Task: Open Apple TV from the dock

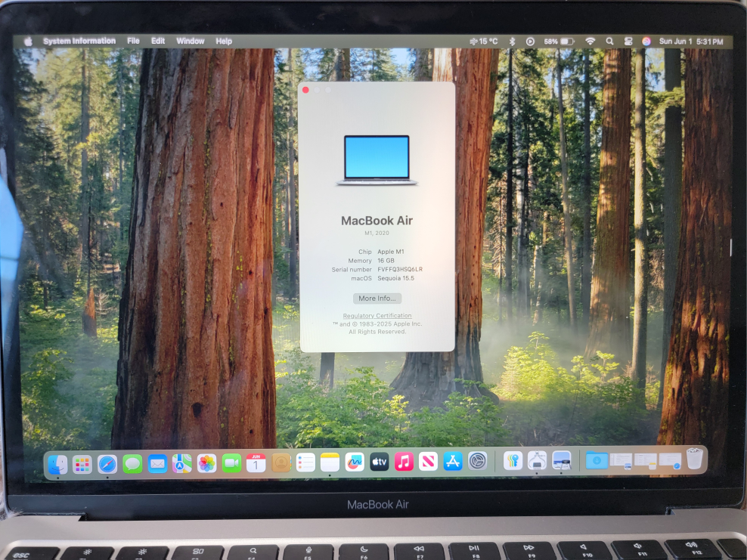Action: coord(380,462)
